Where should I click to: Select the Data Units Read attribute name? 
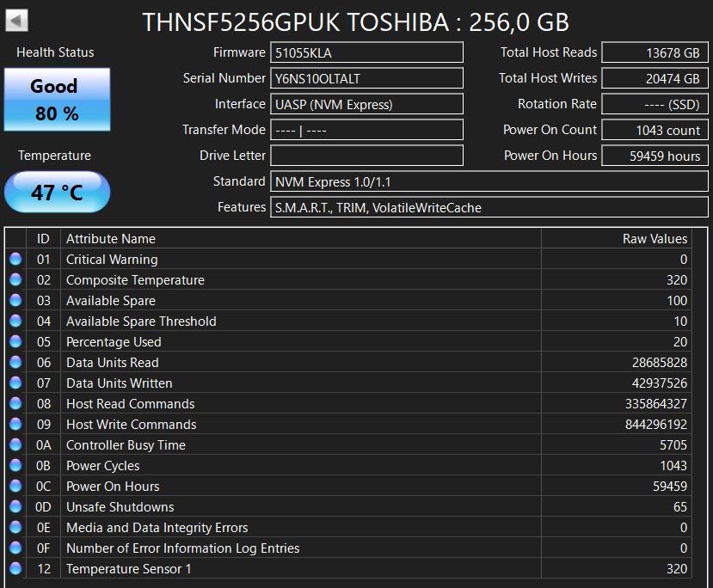[x=113, y=362]
